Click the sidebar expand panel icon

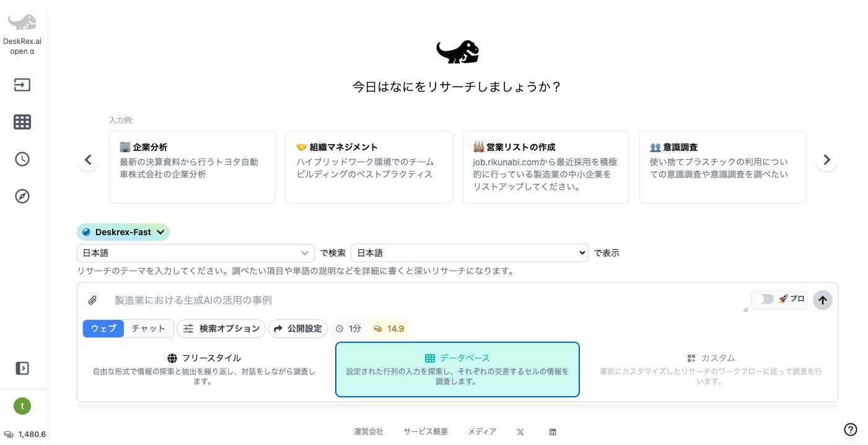coord(22,368)
